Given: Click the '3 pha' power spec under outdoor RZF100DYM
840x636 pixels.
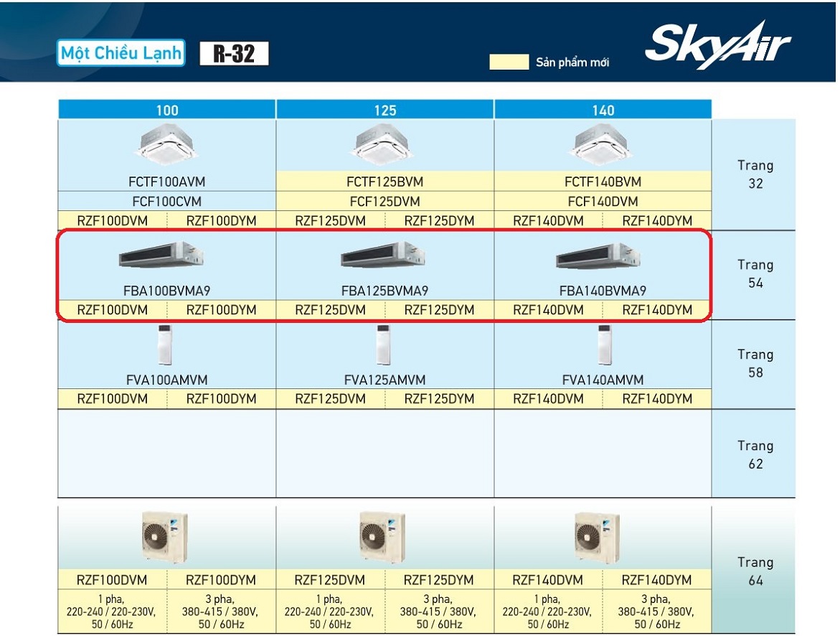Looking at the screenshot, I should click(x=221, y=612).
